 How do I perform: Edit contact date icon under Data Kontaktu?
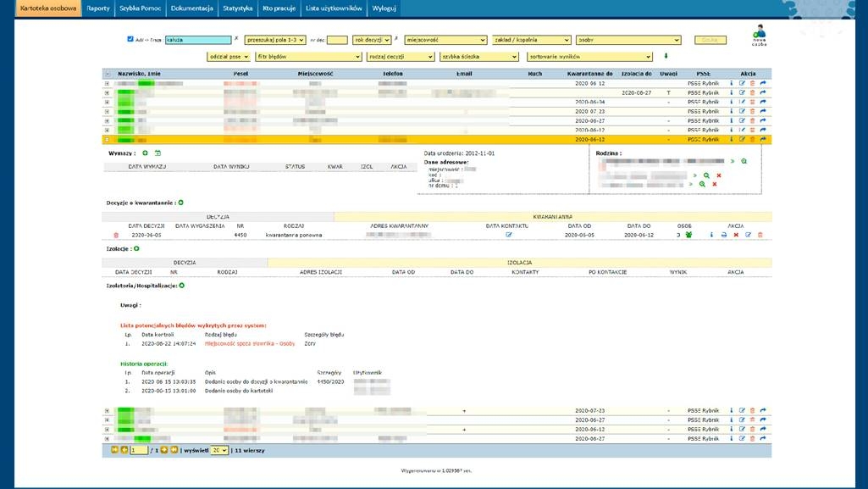click(x=509, y=235)
